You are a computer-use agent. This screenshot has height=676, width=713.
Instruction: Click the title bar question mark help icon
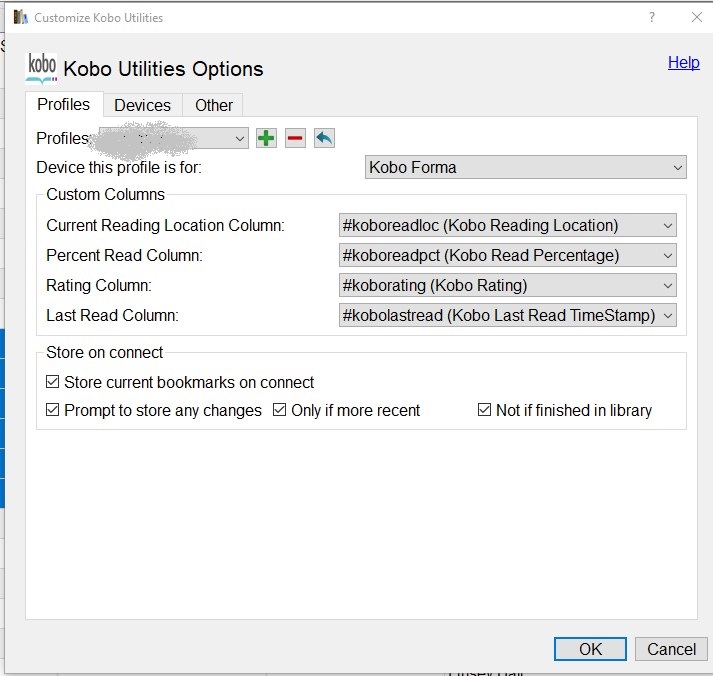652,17
